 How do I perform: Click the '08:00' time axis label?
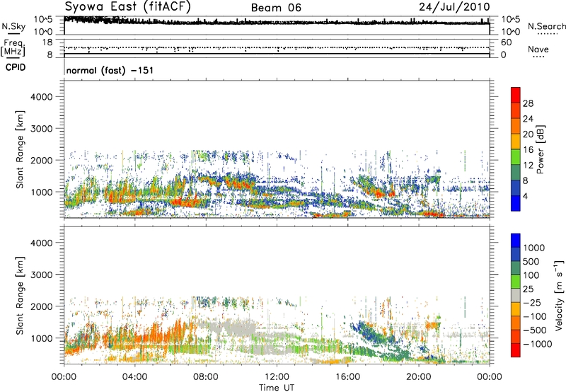206,377
